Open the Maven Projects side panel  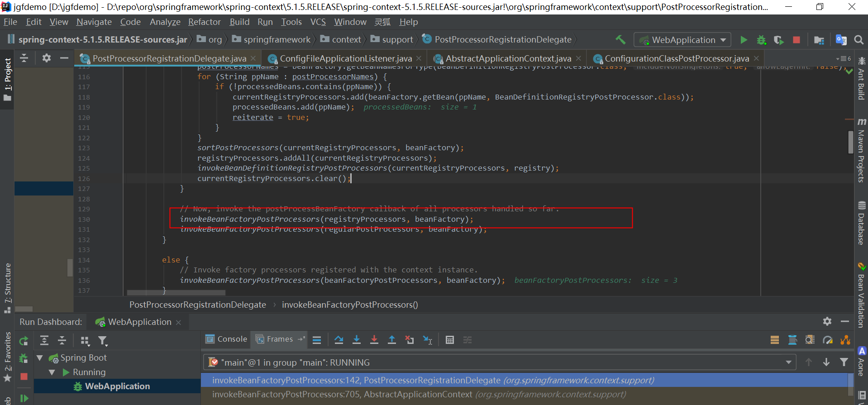861,151
